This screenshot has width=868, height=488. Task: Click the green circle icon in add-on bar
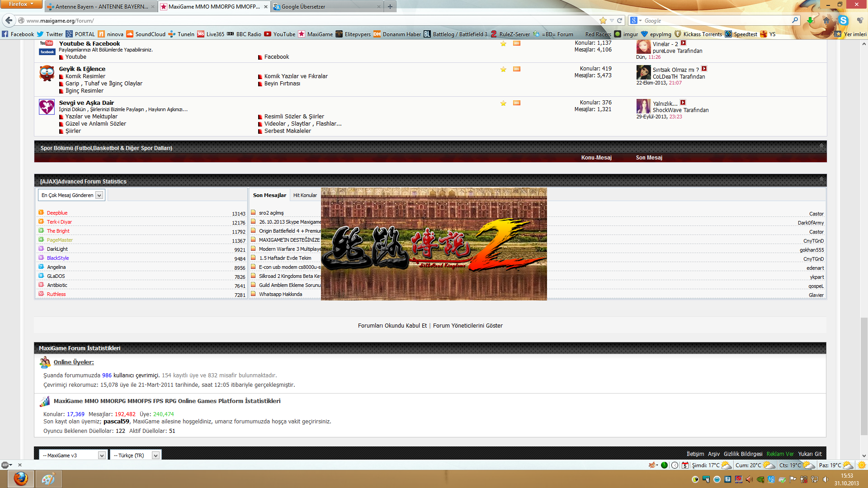[664, 465]
